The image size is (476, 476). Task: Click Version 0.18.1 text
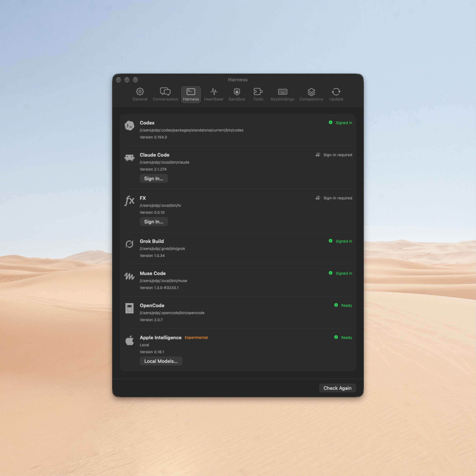click(x=152, y=352)
